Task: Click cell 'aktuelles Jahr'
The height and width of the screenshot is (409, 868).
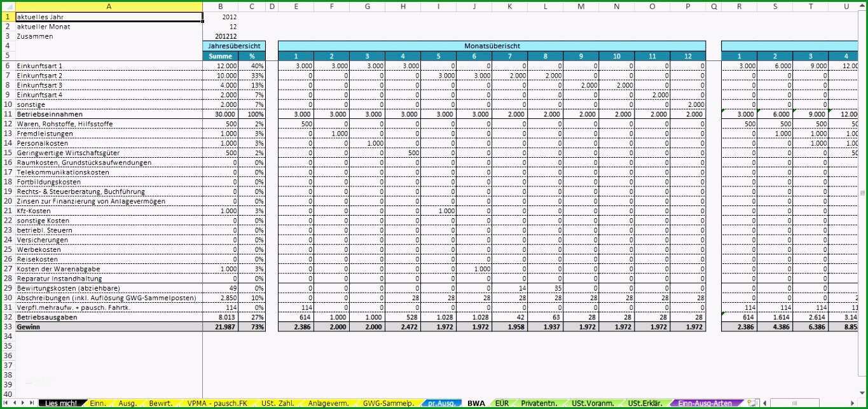Action: [x=109, y=17]
